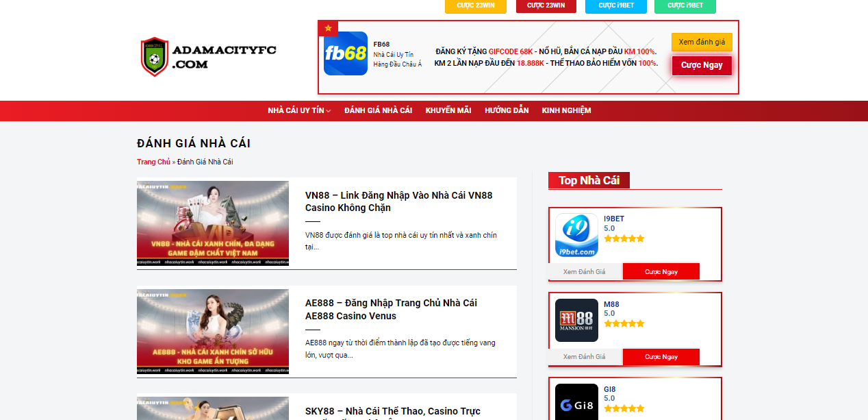
Task: Click Cược Ngay for M88
Action: click(661, 356)
